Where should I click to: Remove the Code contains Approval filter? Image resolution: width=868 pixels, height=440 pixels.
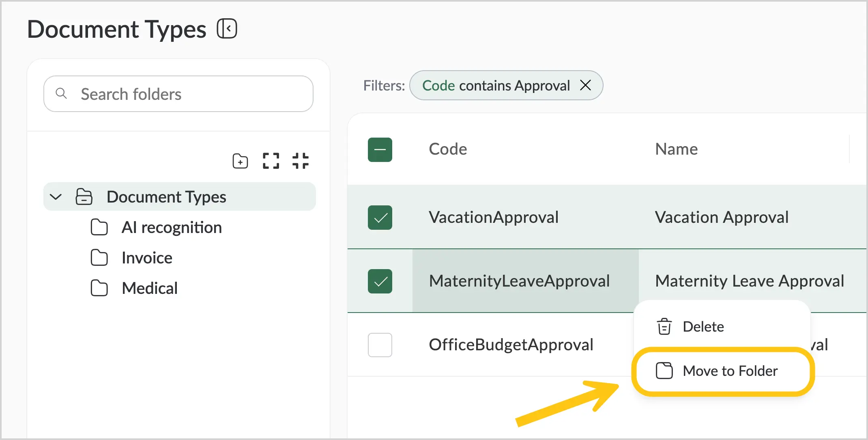click(x=585, y=85)
